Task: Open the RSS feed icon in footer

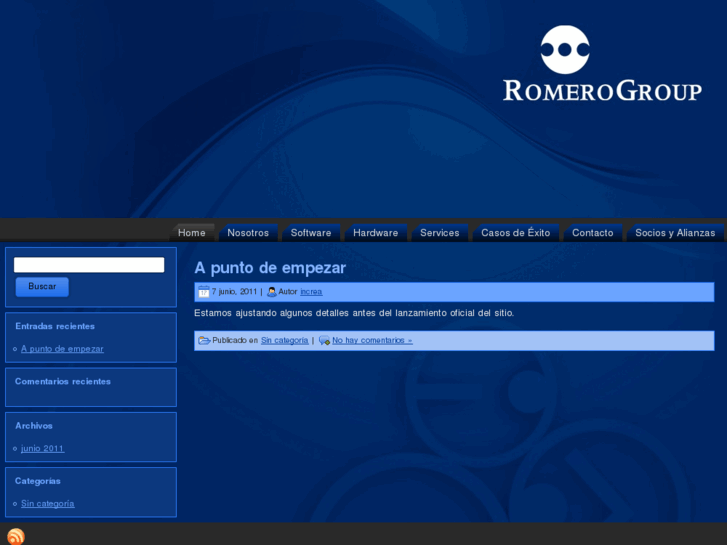Action: click(x=16, y=537)
